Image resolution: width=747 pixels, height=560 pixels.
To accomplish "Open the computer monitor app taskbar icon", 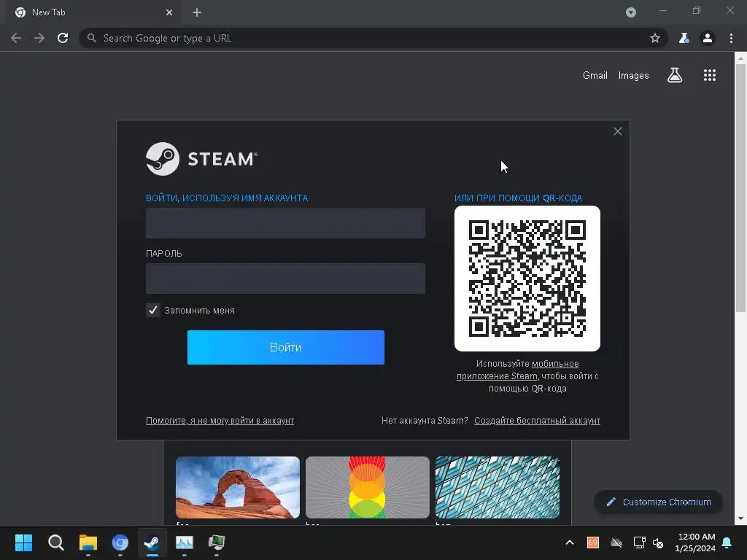I will coord(217,542).
